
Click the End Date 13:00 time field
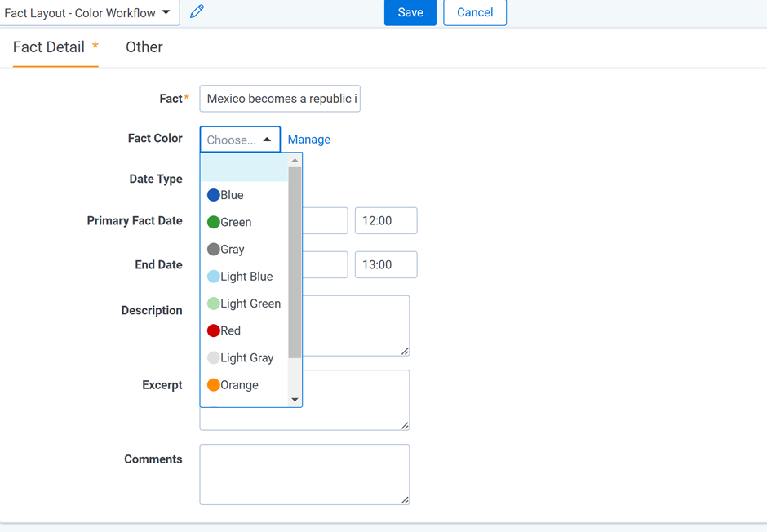tap(386, 264)
